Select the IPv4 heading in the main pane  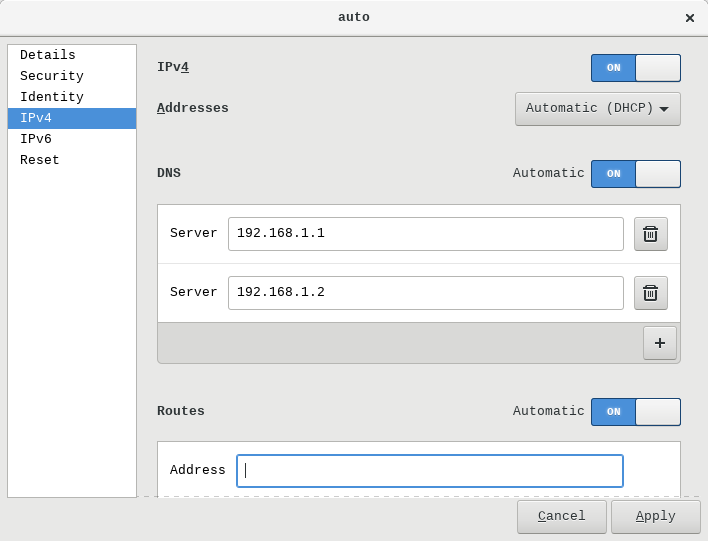(x=173, y=67)
